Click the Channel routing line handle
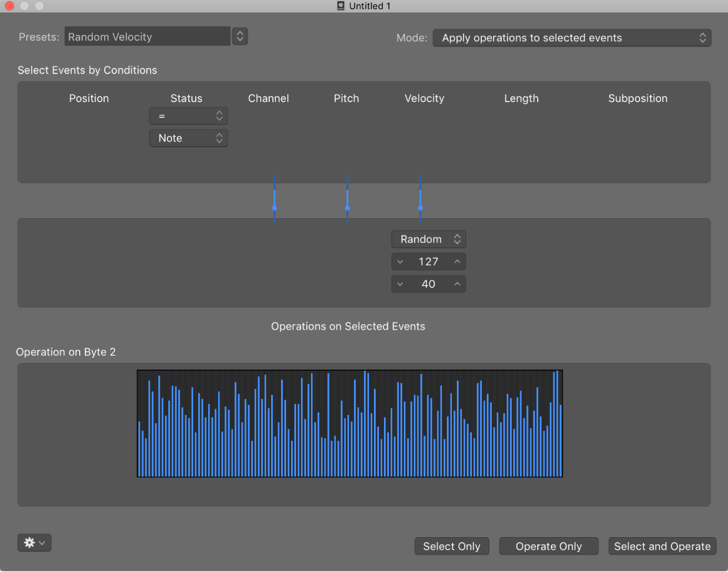Image resolution: width=728 pixels, height=572 pixels. pyautogui.click(x=274, y=208)
